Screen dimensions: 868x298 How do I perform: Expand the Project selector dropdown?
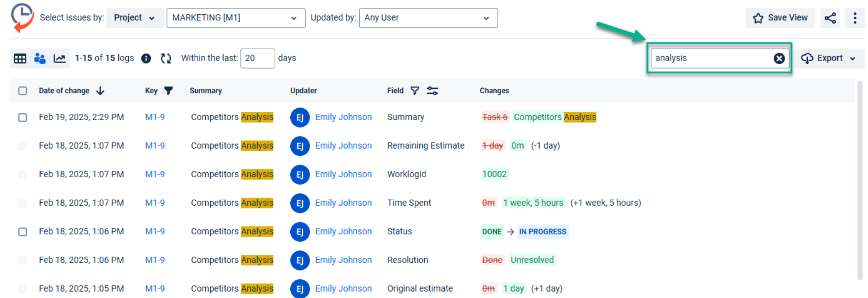(134, 18)
